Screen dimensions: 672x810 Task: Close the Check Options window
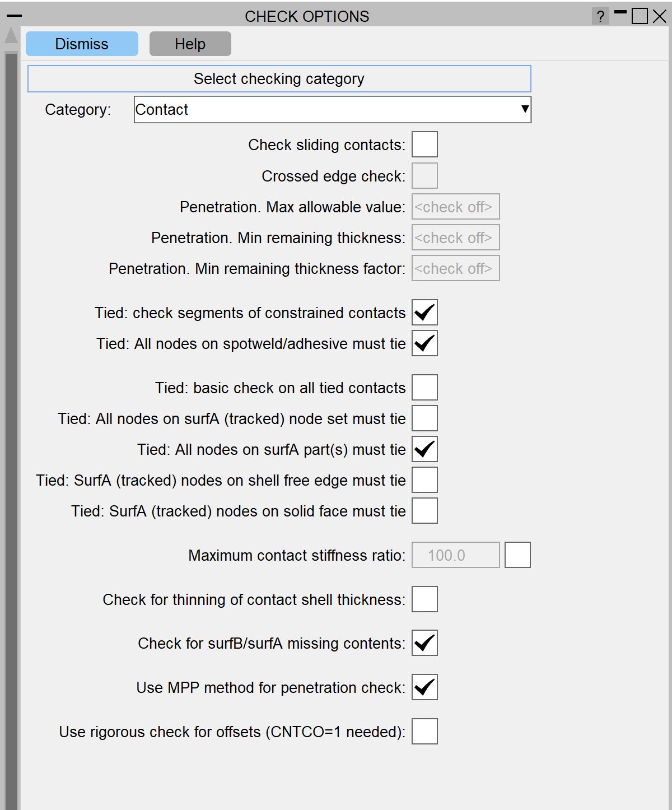[x=660, y=16]
